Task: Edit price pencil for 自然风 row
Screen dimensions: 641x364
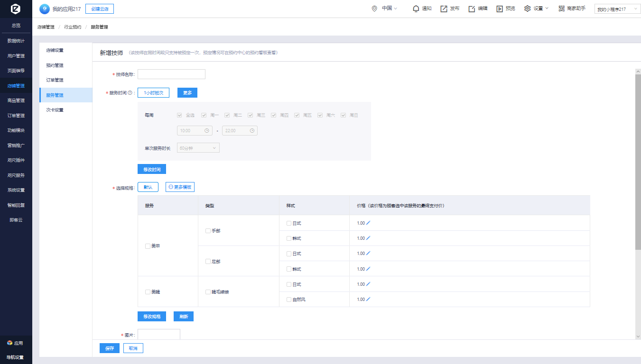Action: coord(368,299)
